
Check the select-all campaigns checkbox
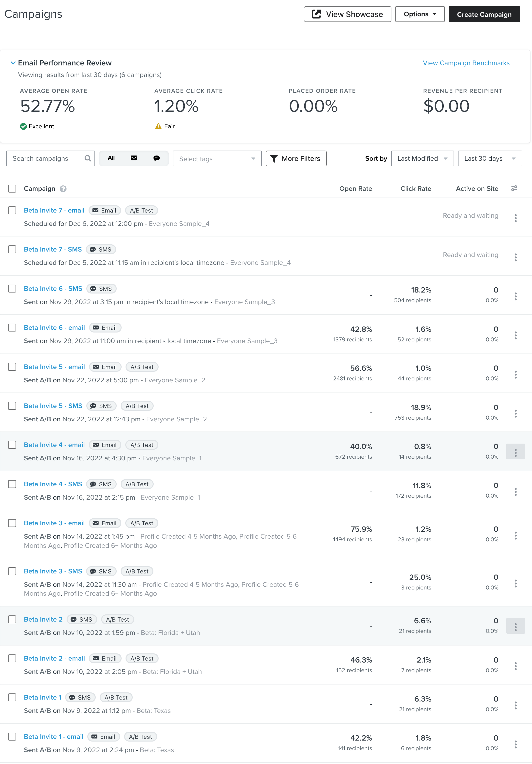click(12, 189)
